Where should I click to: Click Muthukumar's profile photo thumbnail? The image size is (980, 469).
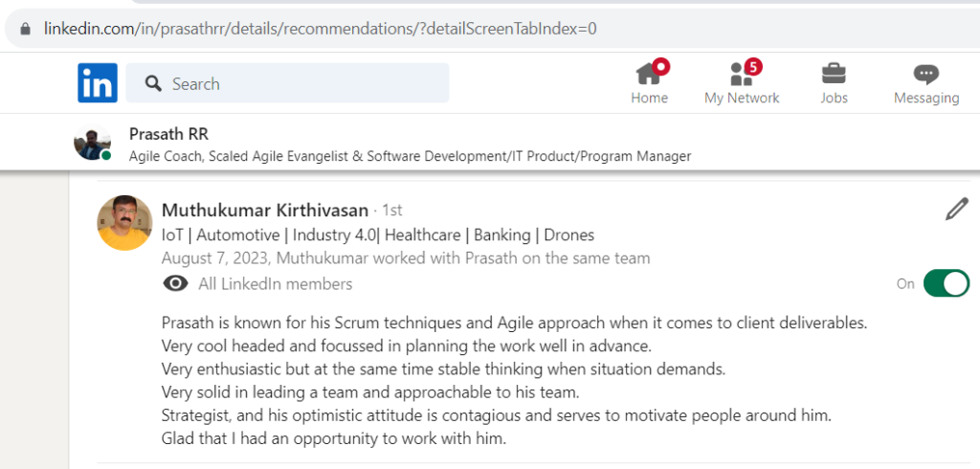[x=124, y=223]
